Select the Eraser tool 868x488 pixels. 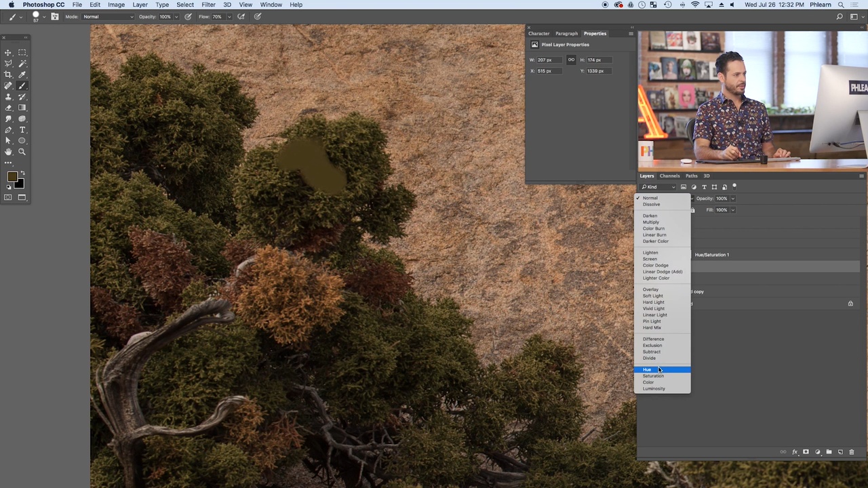coord(8,108)
